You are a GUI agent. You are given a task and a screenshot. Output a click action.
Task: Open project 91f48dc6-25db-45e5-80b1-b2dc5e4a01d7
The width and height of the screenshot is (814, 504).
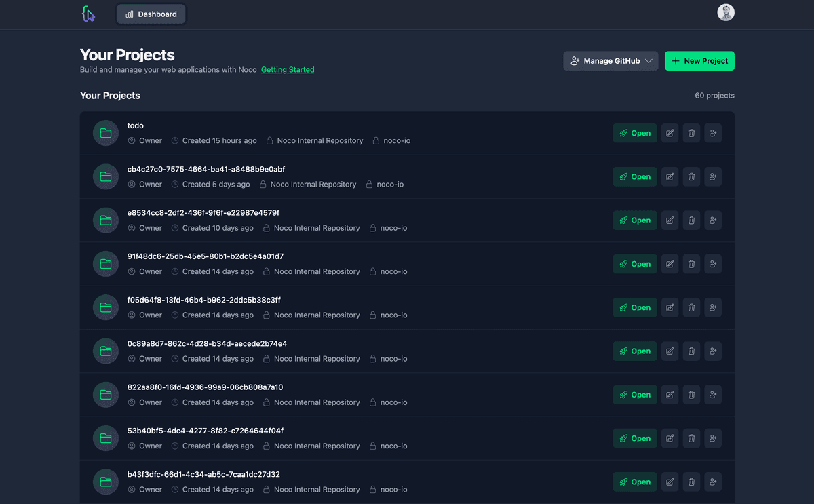tap(635, 264)
